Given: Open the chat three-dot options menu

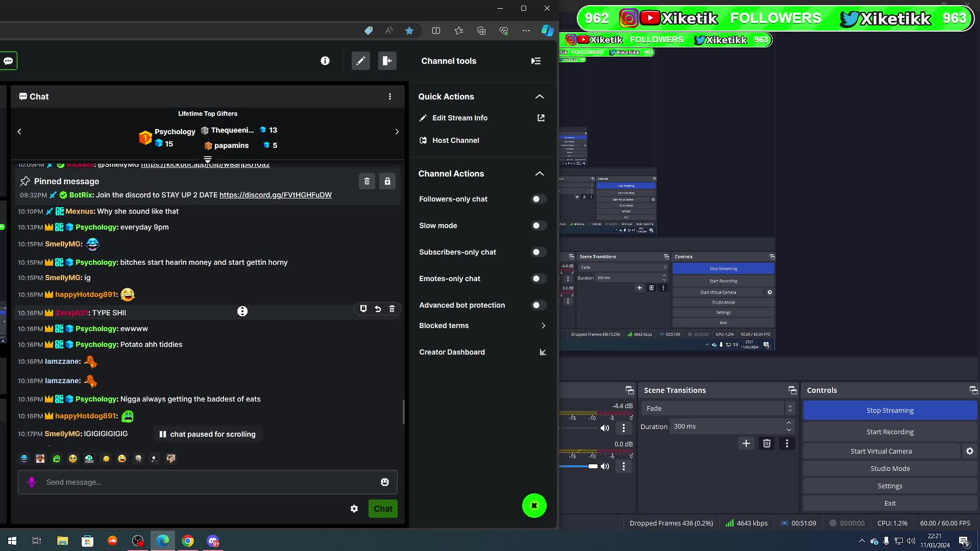Looking at the screenshot, I should coord(390,96).
